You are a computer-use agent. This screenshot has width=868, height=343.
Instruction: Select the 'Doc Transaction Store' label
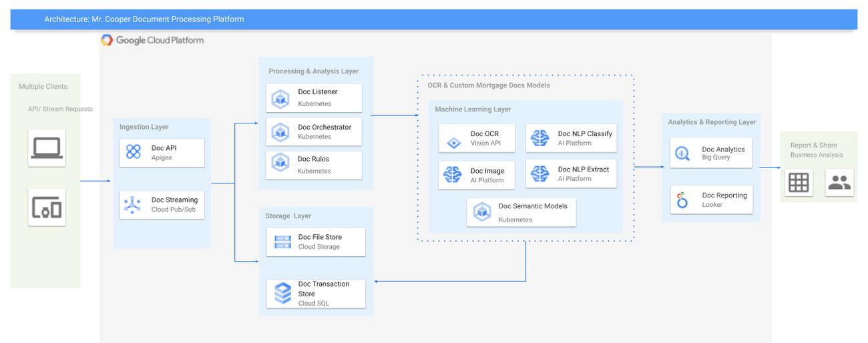(x=324, y=289)
